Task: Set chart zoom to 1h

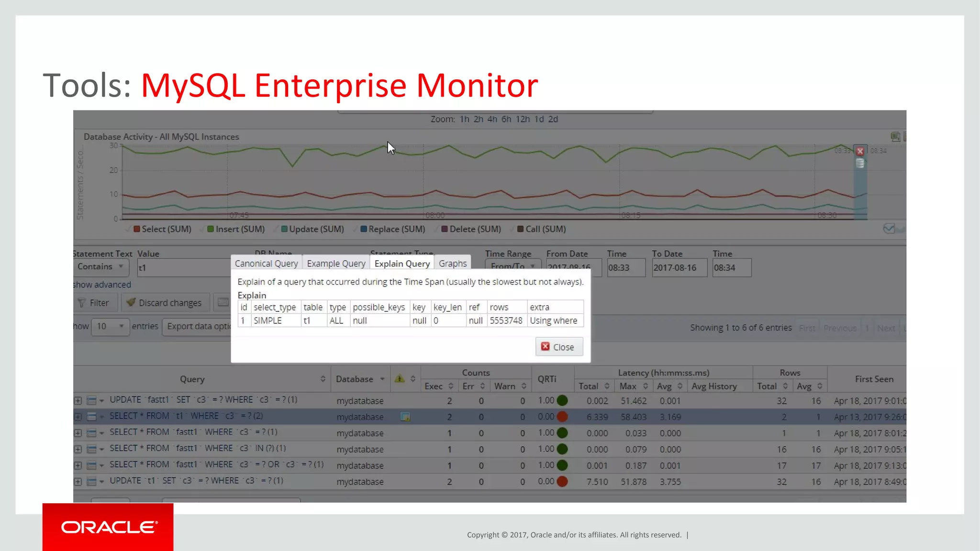Action: tap(464, 119)
